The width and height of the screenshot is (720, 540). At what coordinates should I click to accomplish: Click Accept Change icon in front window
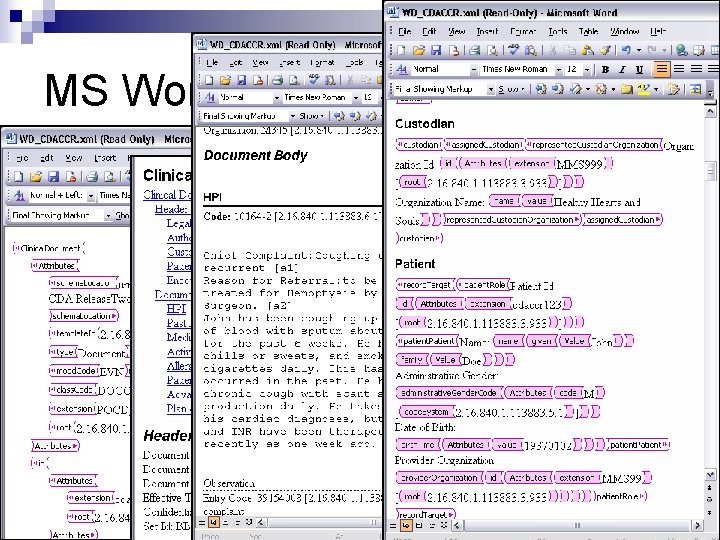576,89
